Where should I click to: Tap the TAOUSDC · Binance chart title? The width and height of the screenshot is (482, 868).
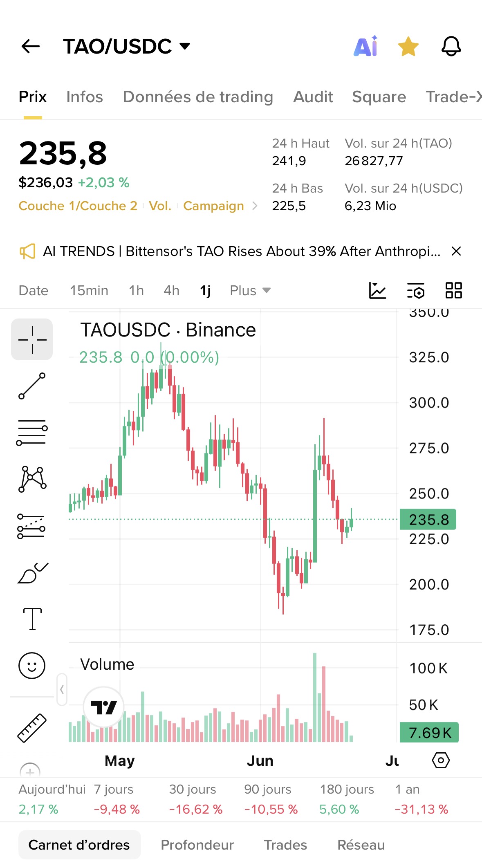click(168, 330)
